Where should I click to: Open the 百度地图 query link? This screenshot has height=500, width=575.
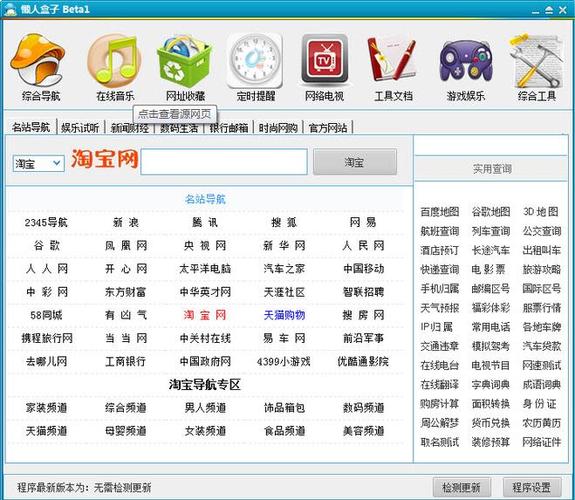click(440, 212)
